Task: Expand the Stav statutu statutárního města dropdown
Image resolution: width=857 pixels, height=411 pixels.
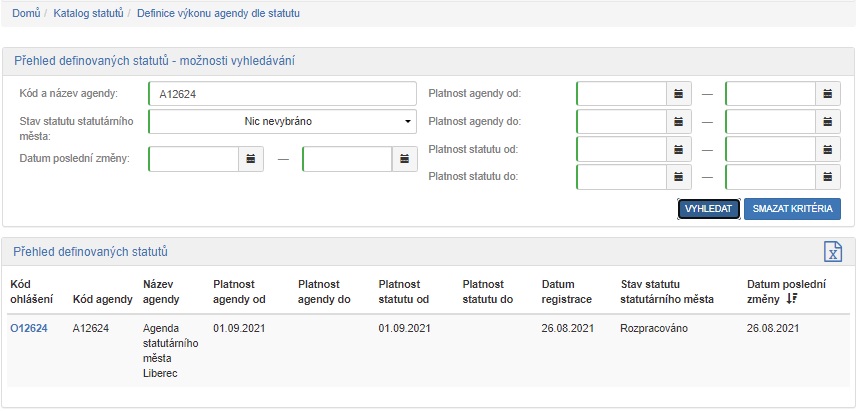Action: [x=281, y=122]
